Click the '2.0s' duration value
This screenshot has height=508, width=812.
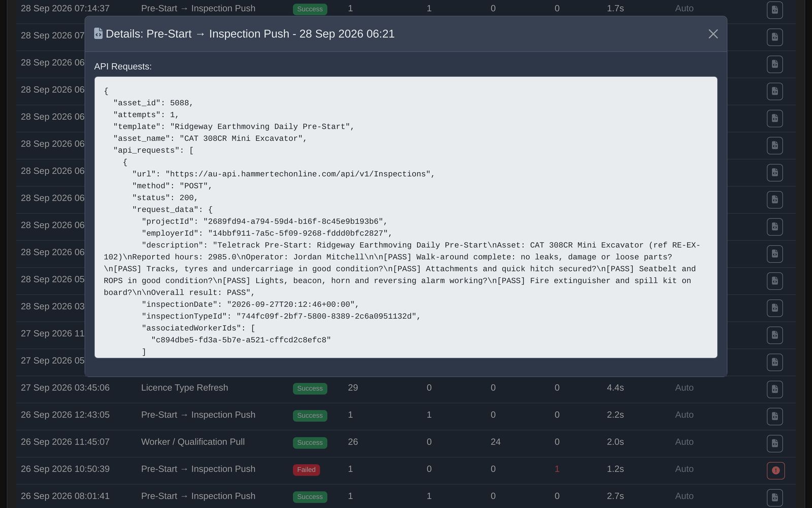(x=615, y=442)
